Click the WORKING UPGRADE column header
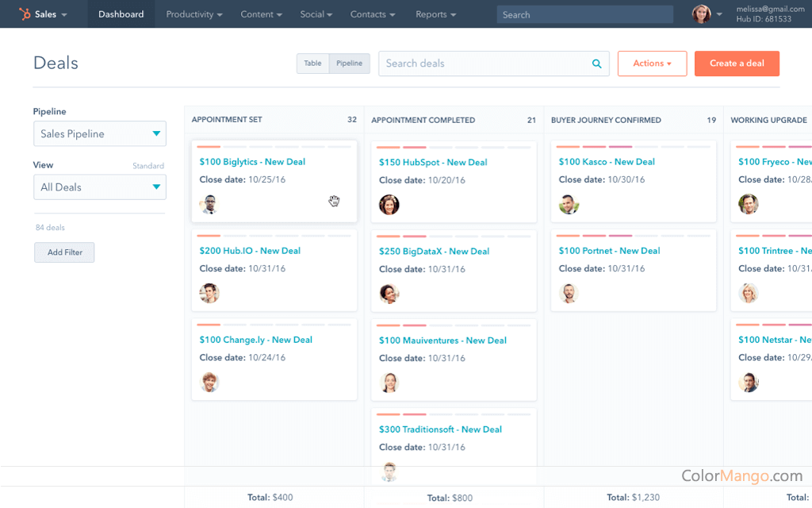 (x=768, y=121)
